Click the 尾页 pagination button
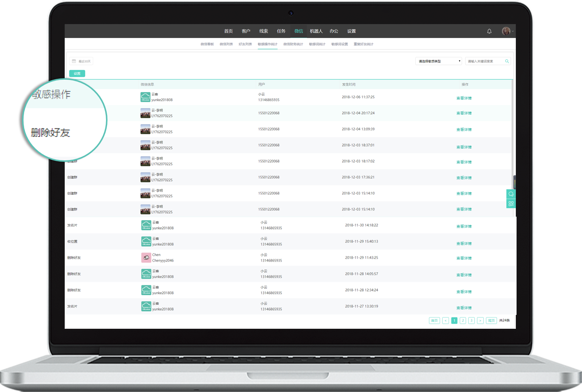The width and height of the screenshot is (582, 392). (491, 320)
